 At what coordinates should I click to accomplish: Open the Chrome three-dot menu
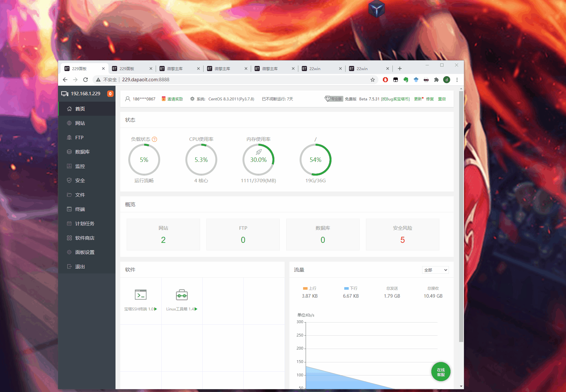tap(457, 80)
